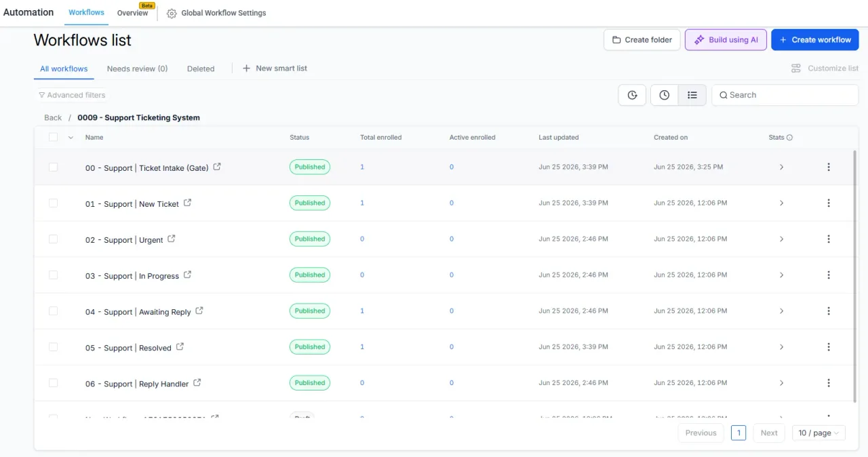The width and height of the screenshot is (868, 457).
Task: Expand stats chevron for 06 Reply Handler
Action: 781,382
